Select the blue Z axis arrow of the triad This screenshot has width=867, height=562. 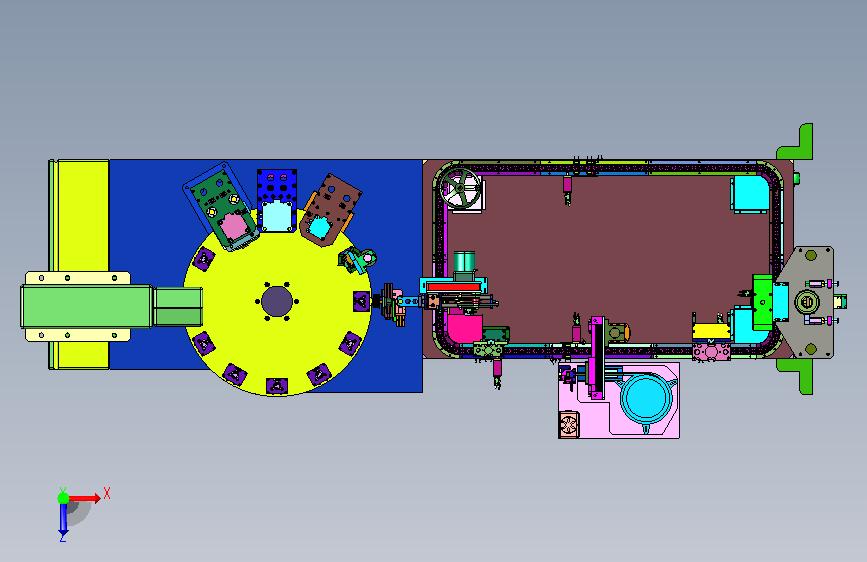click(63, 519)
